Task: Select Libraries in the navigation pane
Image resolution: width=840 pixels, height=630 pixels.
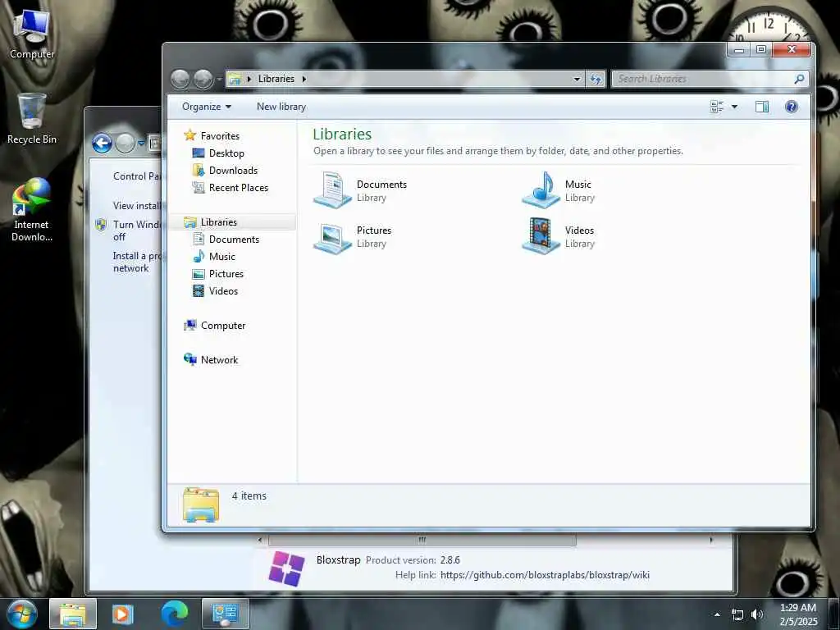Action: 218,221
